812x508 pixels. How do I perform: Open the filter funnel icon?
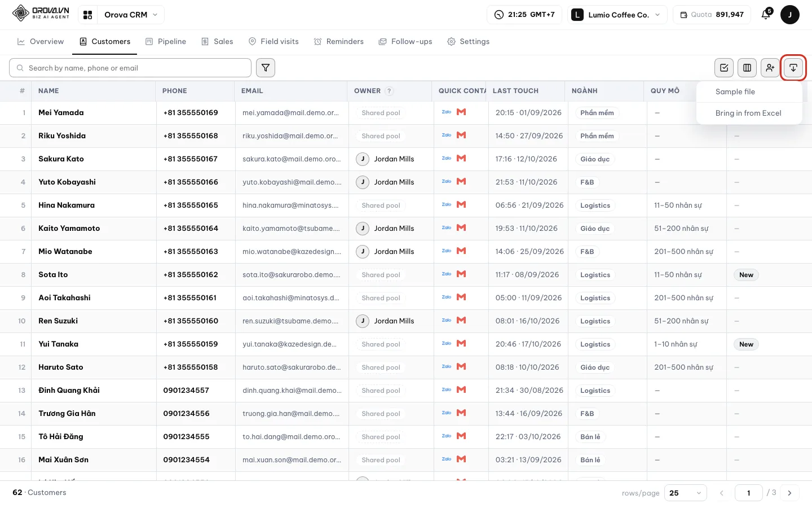(x=266, y=68)
